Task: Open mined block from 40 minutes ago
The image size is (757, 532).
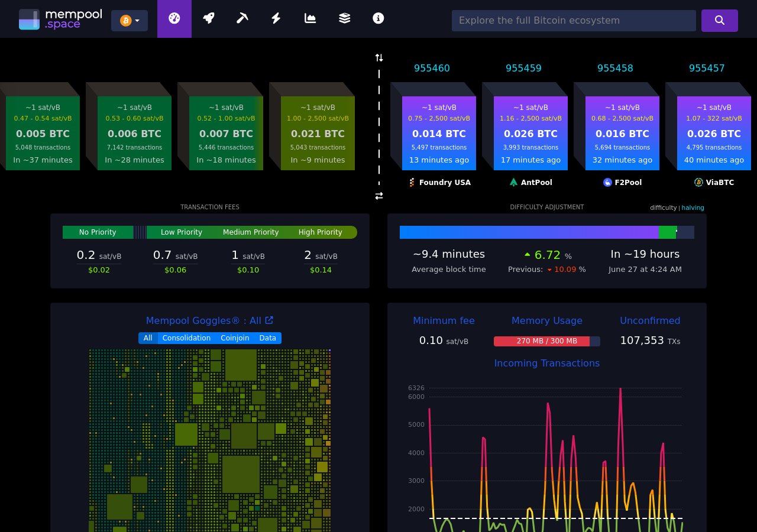Action: pos(714,133)
